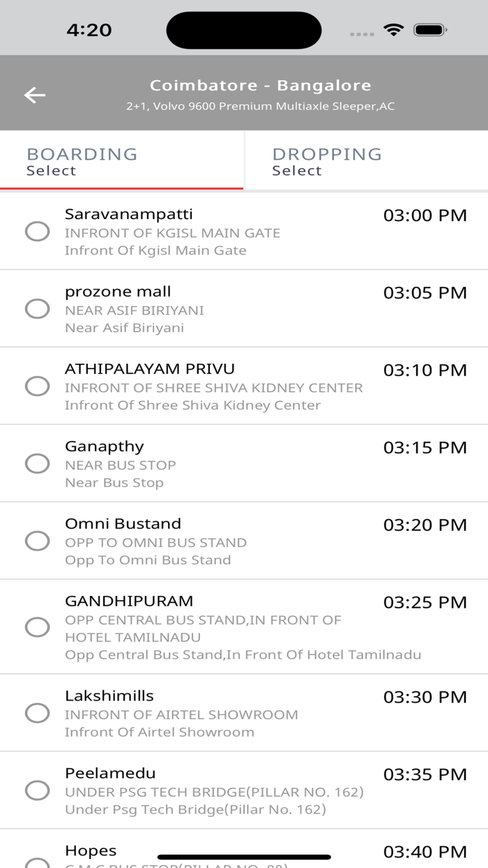This screenshot has height=868, width=488.
Task: Tap the battery indicator in the status bar
Action: (x=428, y=30)
